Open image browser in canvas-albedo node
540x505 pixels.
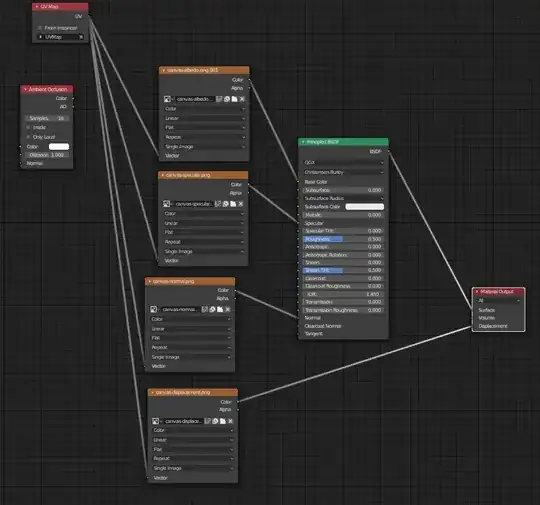pos(168,99)
